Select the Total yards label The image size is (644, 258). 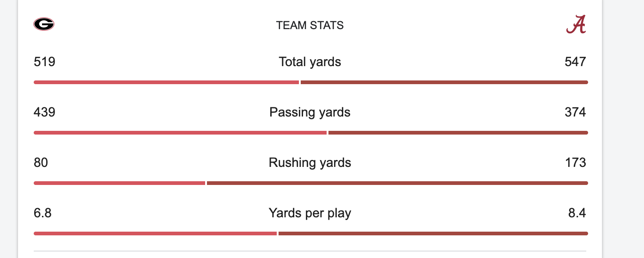(x=310, y=62)
